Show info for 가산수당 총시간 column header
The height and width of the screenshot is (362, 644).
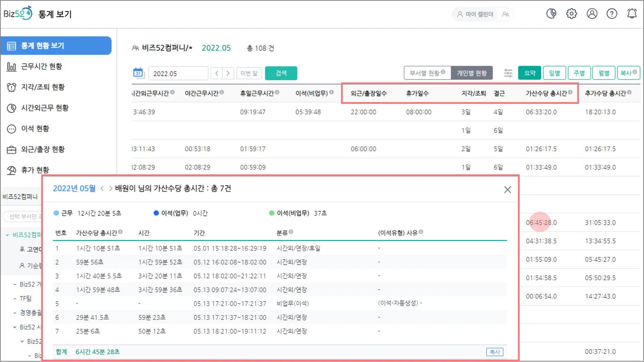(570, 92)
